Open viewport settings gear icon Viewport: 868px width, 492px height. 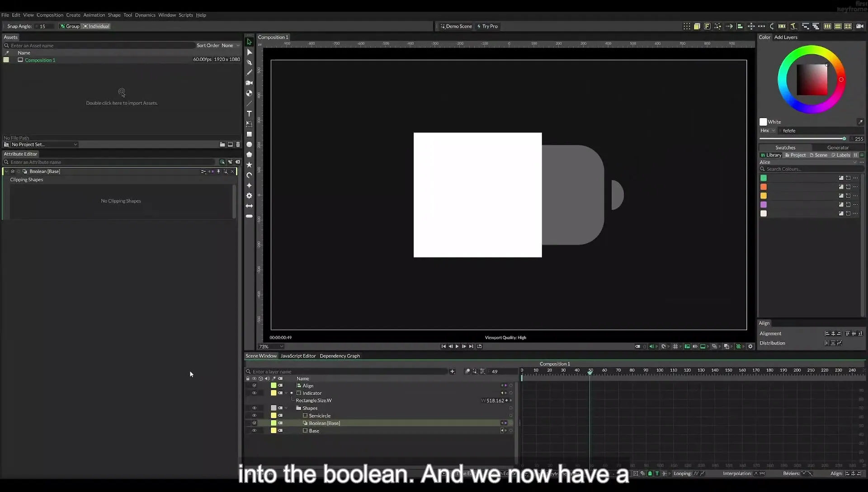pos(750,347)
